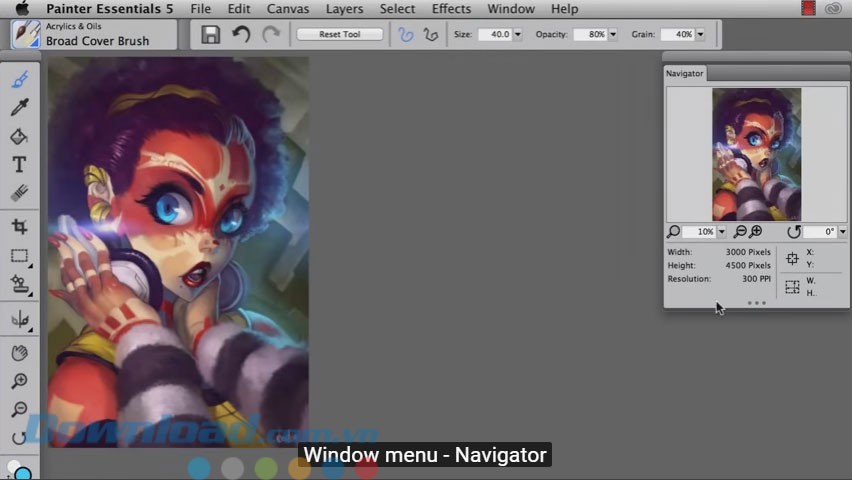Viewport: 852px width, 480px height.
Task: Activate the Crop tool
Action: tap(19, 227)
